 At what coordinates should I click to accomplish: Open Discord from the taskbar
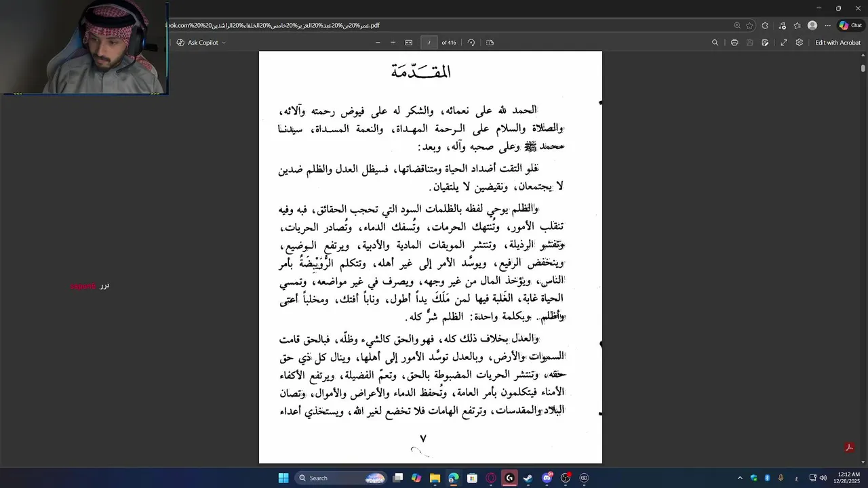[x=547, y=478]
